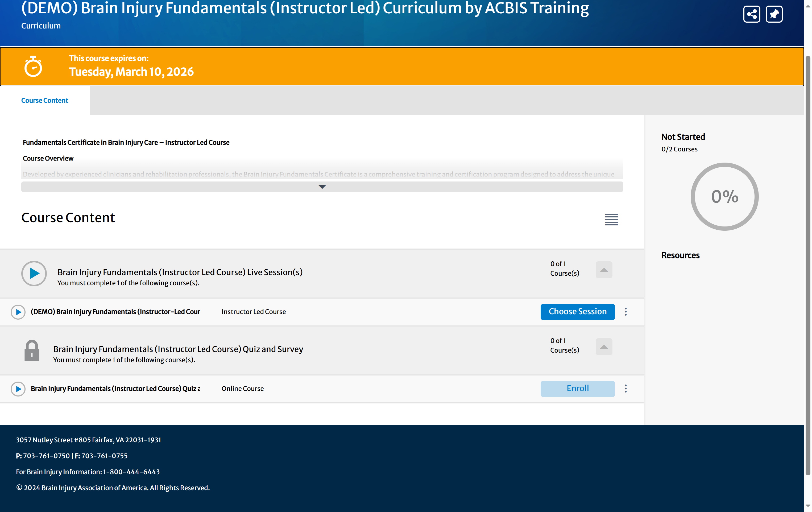Screen dimensions: 812x512
Task: Collapse the Quiz and Survey section
Action: click(x=604, y=347)
